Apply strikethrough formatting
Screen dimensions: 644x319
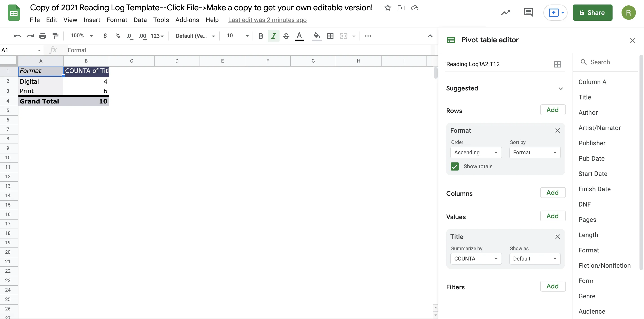[286, 36]
